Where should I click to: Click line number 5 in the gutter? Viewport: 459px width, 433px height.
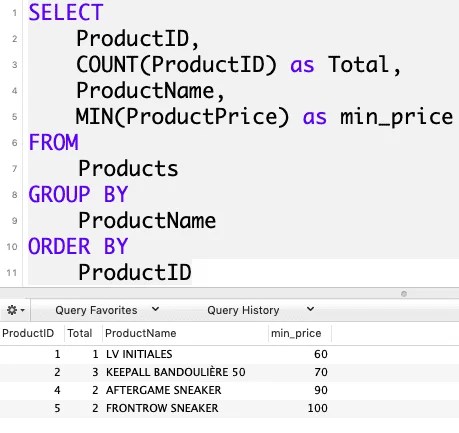14,117
